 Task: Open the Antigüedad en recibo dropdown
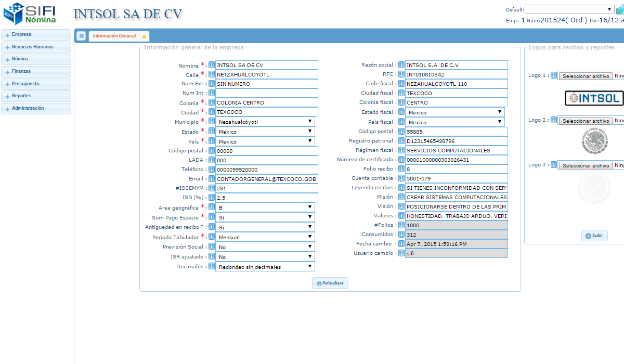pos(265,227)
